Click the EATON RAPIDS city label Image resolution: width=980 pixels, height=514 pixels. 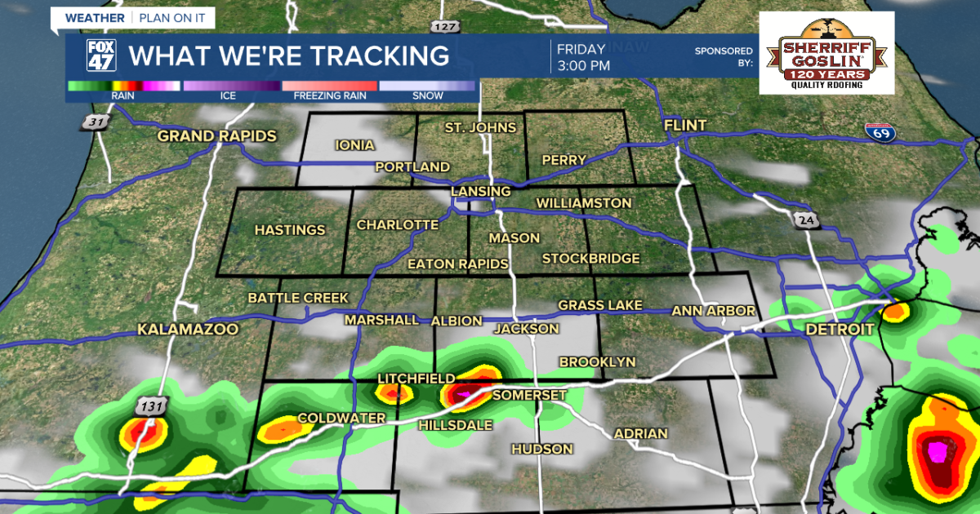(458, 264)
